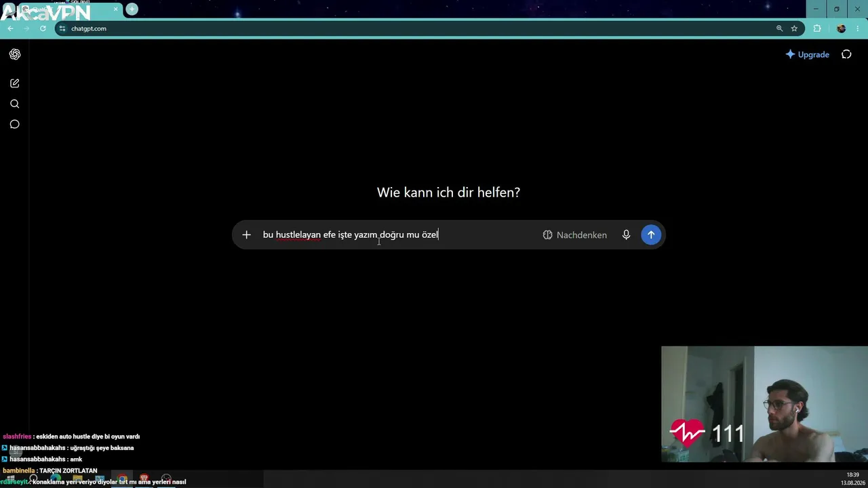Toggle the Nachdenken thinking mode

[575, 235]
